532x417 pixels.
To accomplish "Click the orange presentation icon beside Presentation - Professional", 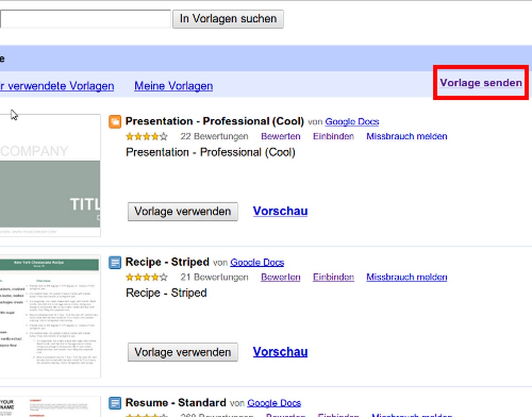I will 115,121.
